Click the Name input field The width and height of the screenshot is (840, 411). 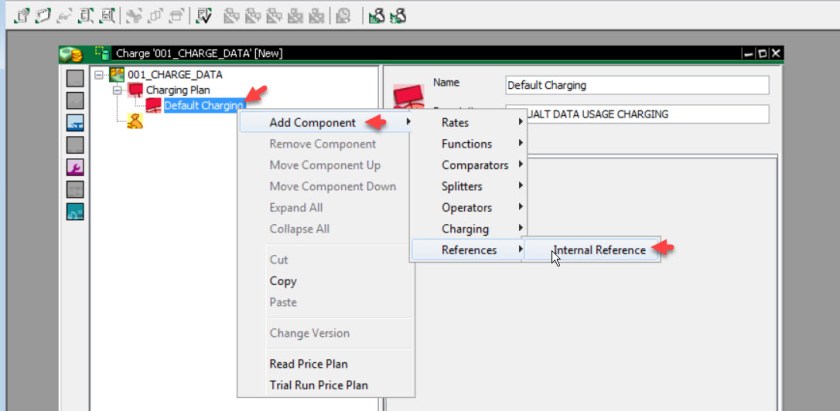tap(637, 85)
